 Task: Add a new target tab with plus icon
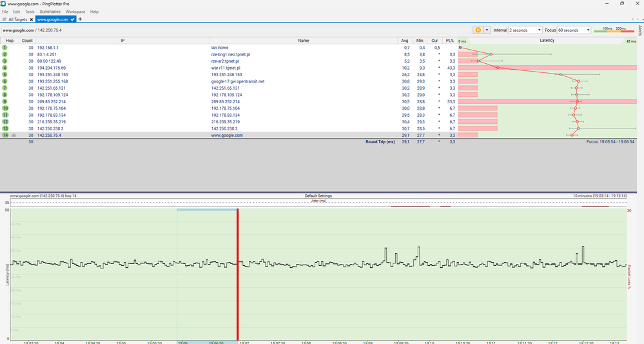click(80, 19)
